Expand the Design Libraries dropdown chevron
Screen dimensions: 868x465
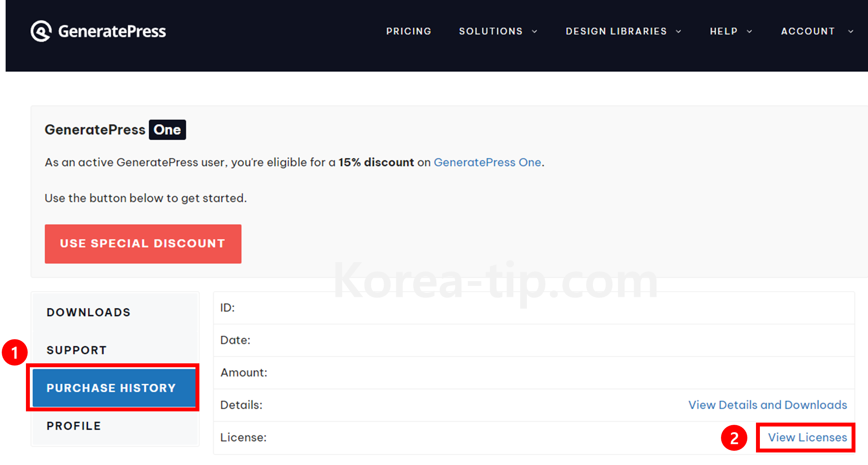[679, 32]
